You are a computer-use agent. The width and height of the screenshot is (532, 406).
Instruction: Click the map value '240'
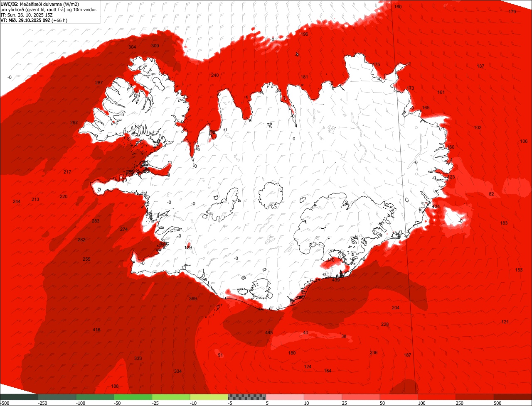coord(214,75)
